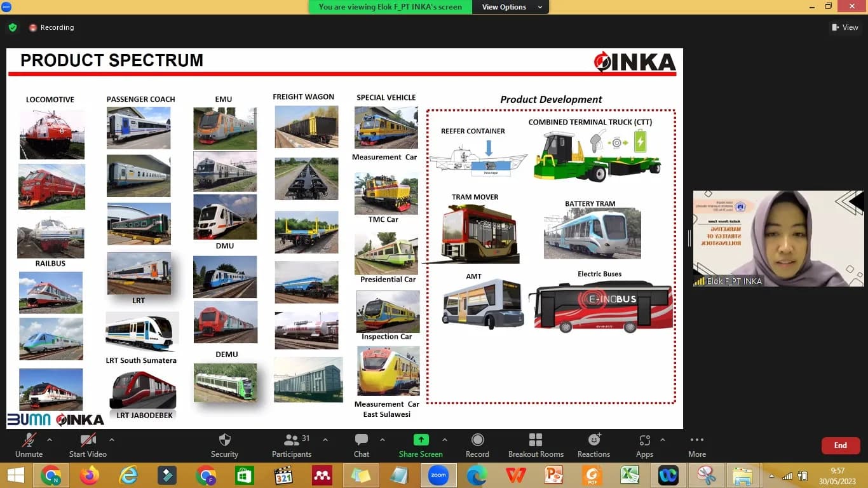Open Media Player Classic from the taskbar
Image resolution: width=868 pixels, height=488 pixels.
pyautogui.click(x=283, y=475)
